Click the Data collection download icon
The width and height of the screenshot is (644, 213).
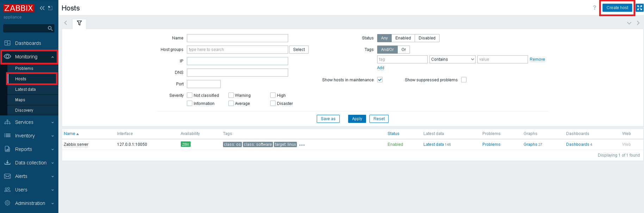[x=7, y=163]
